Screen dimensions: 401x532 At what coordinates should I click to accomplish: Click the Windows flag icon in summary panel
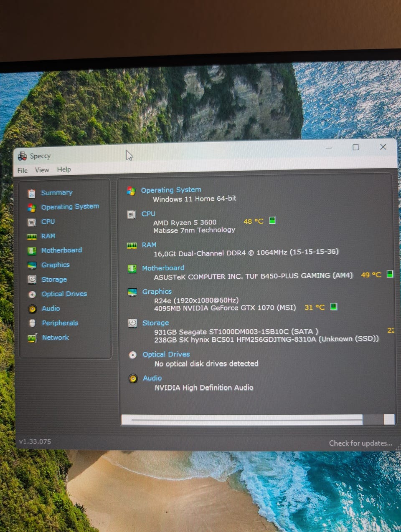(131, 191)
